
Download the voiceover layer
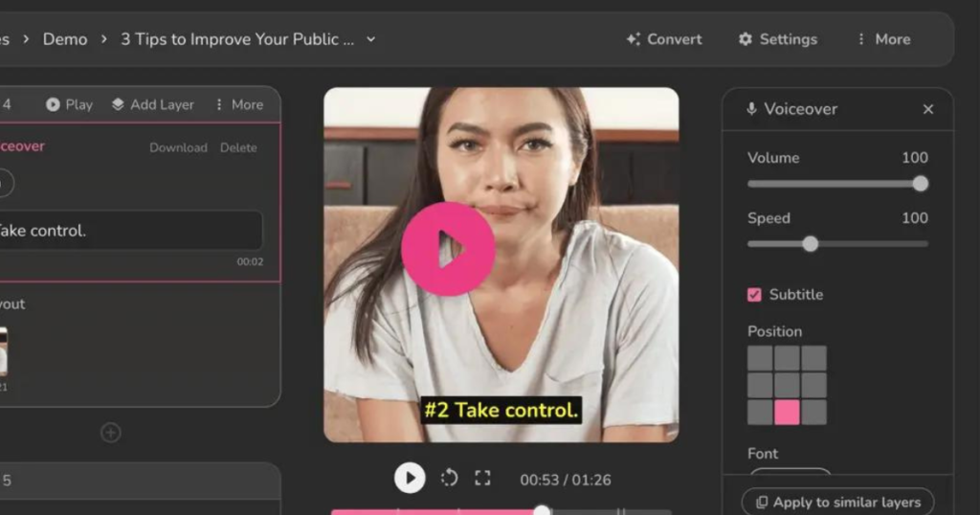(178, 147)
